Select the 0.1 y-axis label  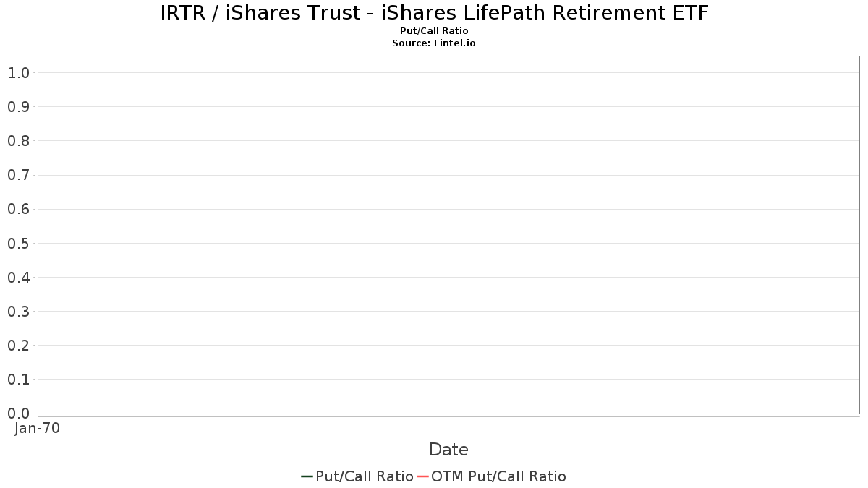coord(18,380)
